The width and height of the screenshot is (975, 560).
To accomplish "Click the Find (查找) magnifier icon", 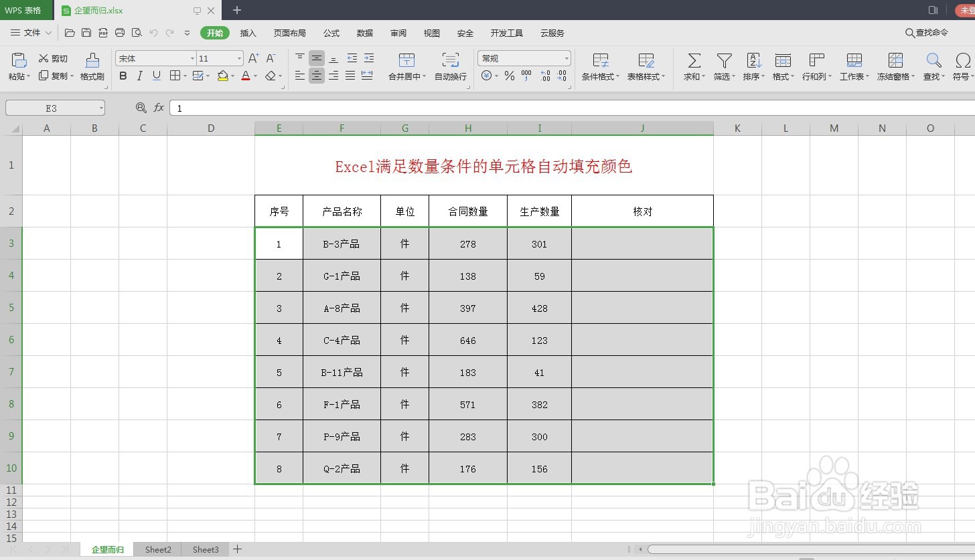I will (933, 61).
